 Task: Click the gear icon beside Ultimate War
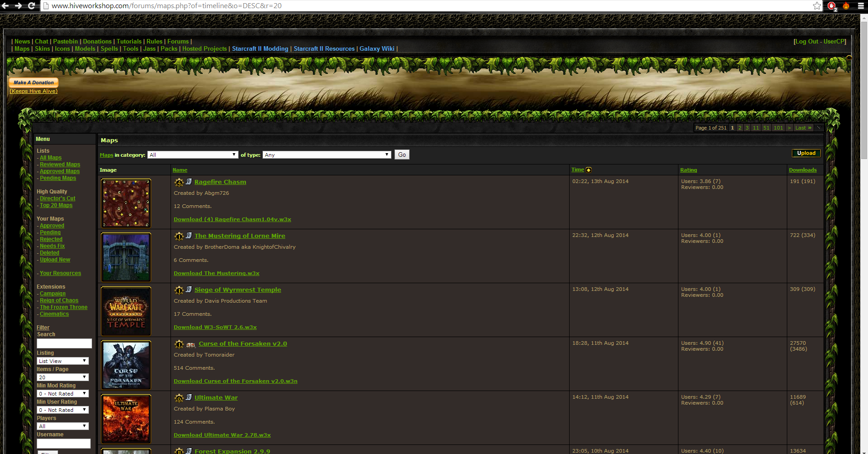[179, 398]
